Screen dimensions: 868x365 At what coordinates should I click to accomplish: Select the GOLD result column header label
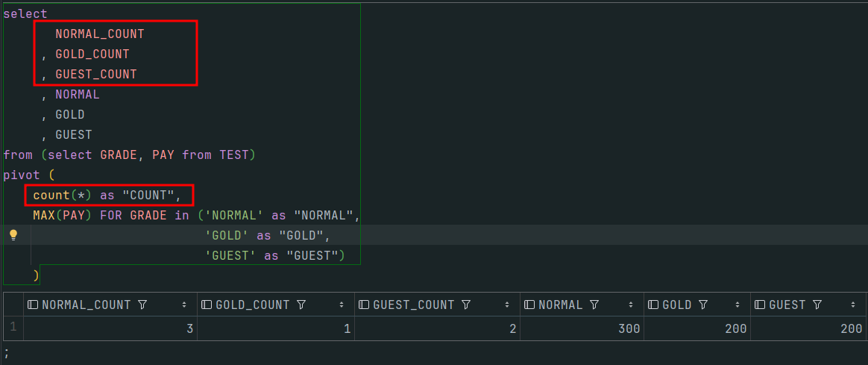click(677, 305)
